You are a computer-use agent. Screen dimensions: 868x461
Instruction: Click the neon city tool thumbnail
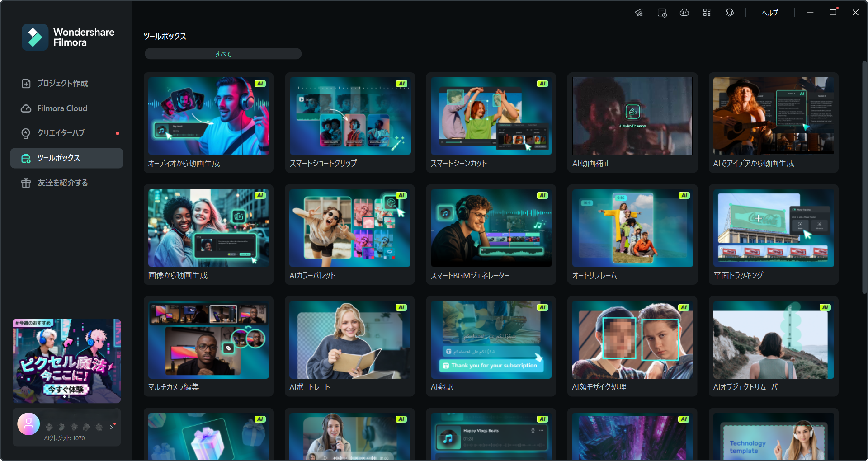(632, 436)
